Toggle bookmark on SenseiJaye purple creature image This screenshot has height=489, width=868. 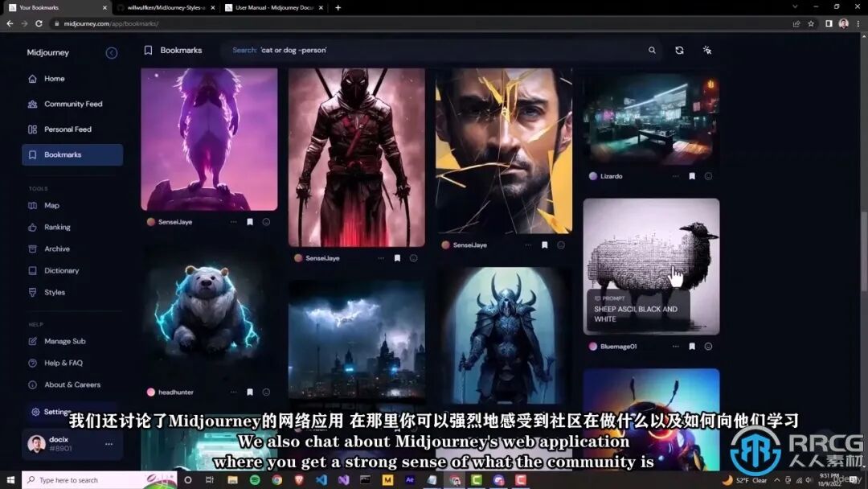pyautogui.click(x=250, y=222)
